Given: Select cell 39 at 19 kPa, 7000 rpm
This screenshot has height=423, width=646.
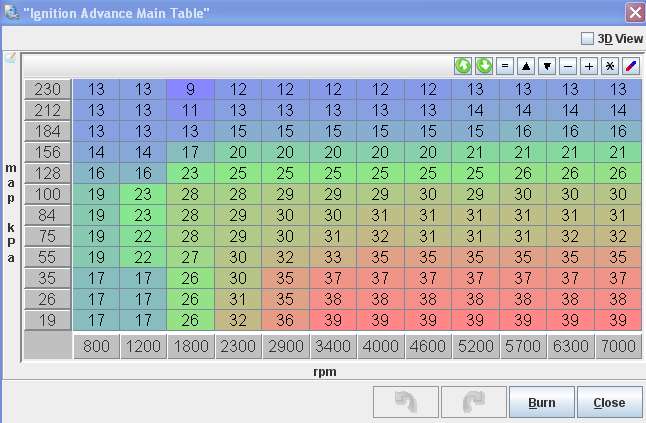Looking at the screenshot, I should tap(618, 320).
